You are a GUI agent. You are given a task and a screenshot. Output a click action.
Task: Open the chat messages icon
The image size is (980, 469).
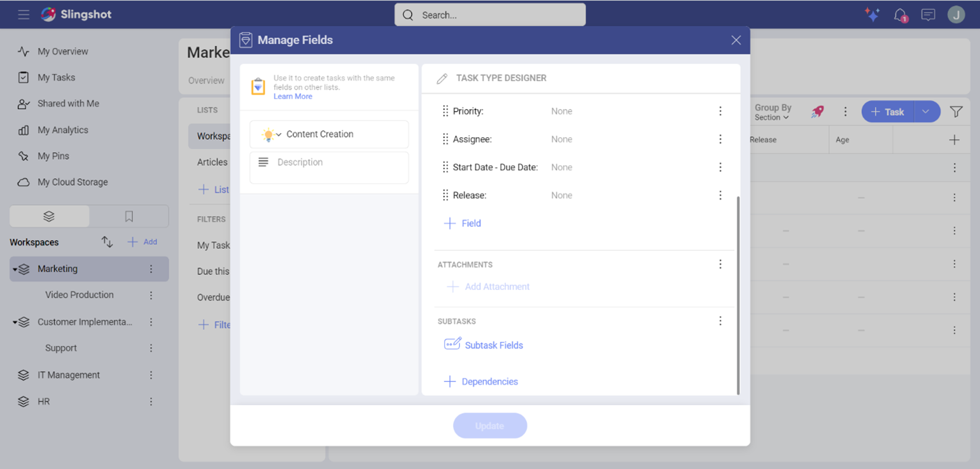tap(928, 14)
